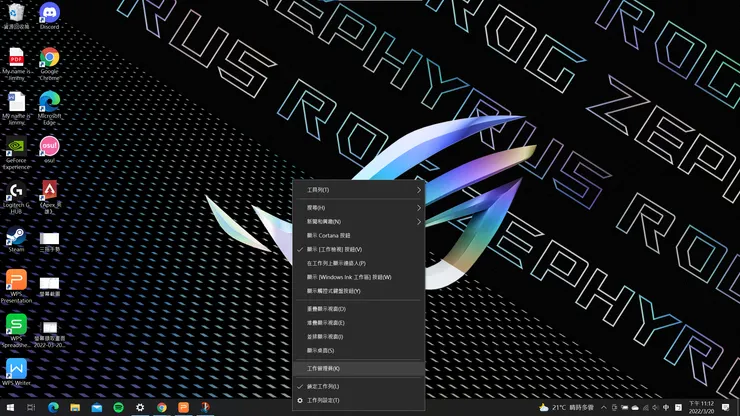The image size is (740, 416).
Task: Toggle 顯示觸控式鍵盤按鈕(Y)
Action: pyautogui.click(x=359, y=291)
